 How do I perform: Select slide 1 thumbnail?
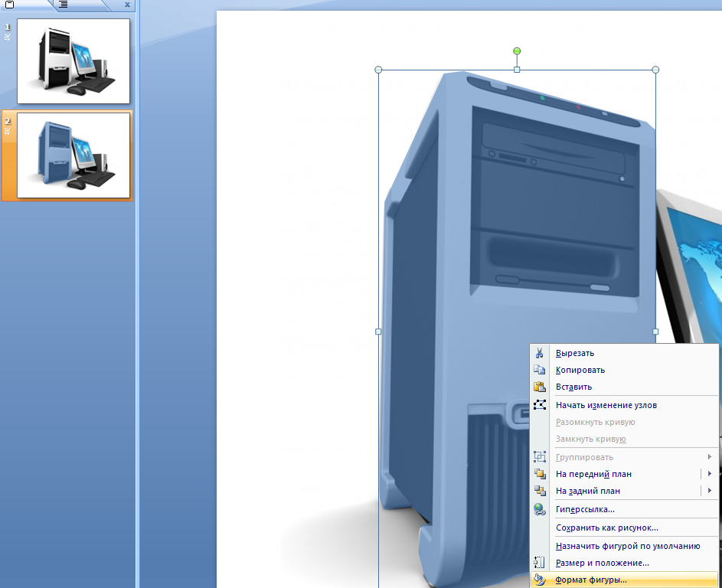(x=74, y=61)
